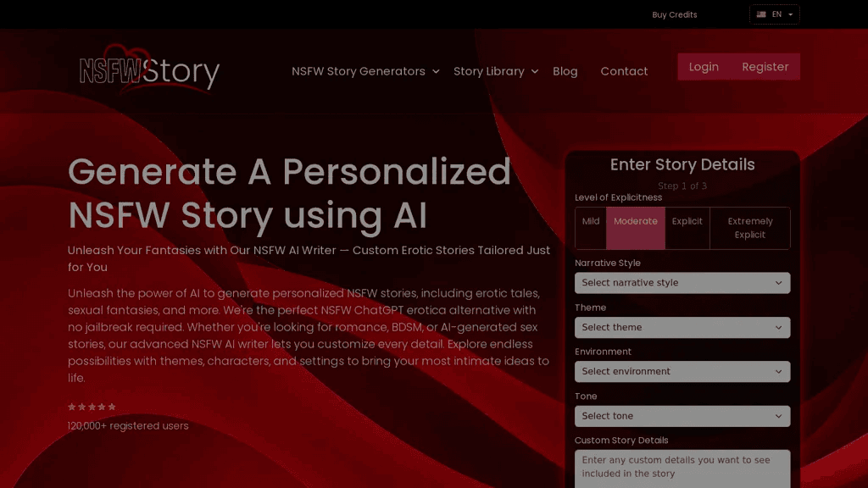
Task: Open the Contact page
Action: pos(624,71)
